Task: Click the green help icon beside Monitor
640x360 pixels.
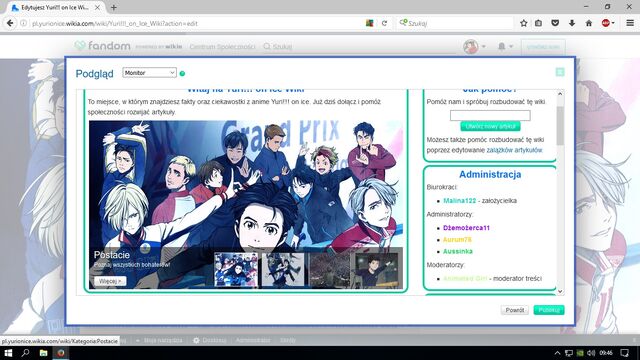Action: (x=182, y=73)
